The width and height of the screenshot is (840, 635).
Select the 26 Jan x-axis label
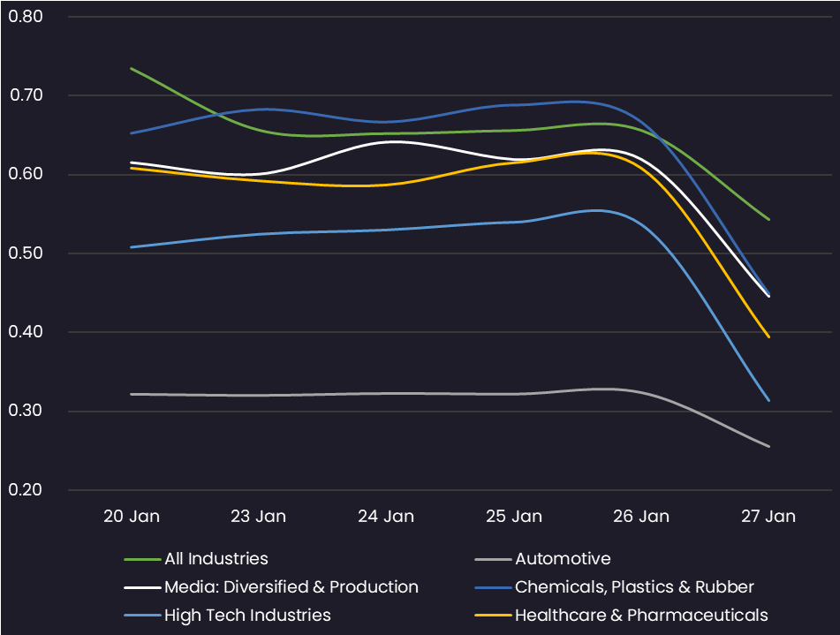coord(640,517)
